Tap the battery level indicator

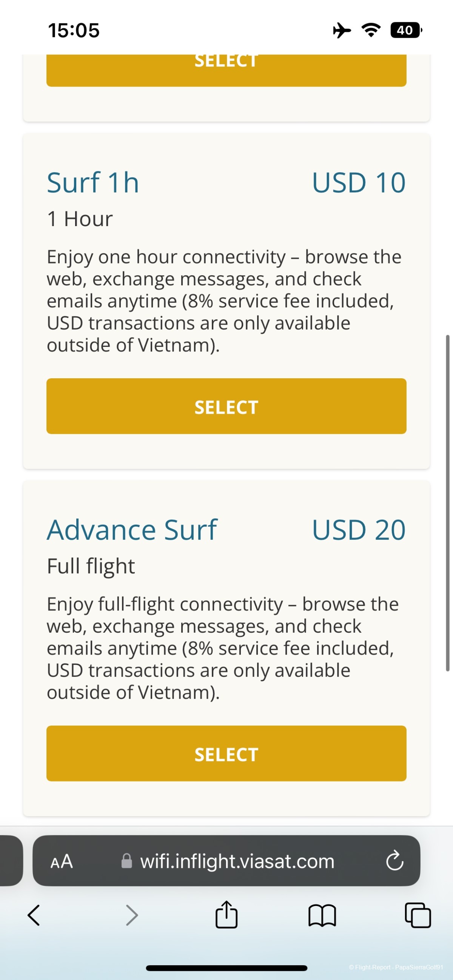406,30
